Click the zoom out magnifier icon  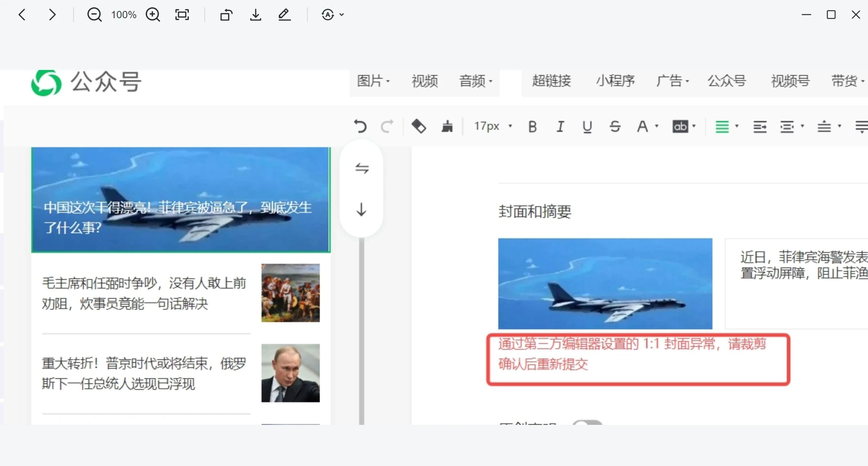pyautogui.click(x=94, y=15)
